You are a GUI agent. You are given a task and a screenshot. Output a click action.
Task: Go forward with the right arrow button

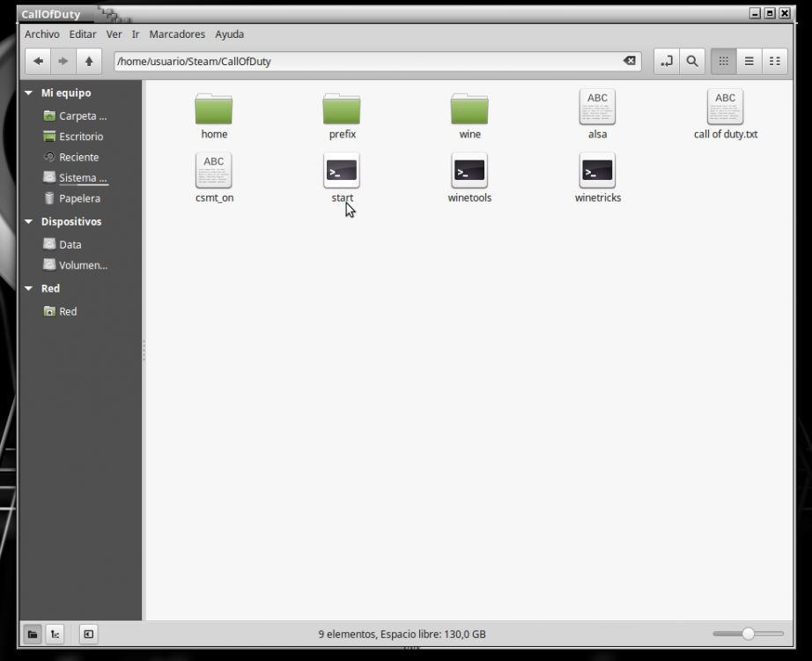click(x=63, y=61)
